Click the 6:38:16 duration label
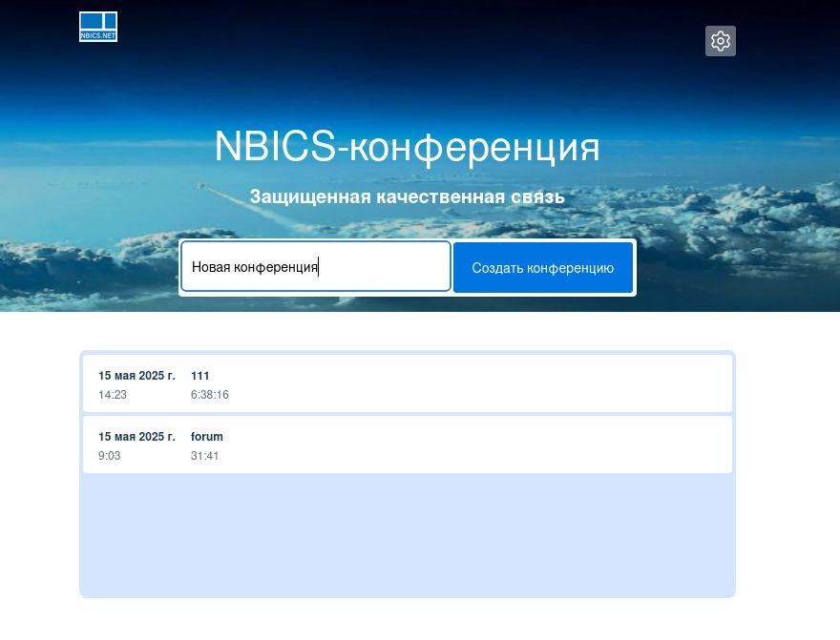 point(209,395)
